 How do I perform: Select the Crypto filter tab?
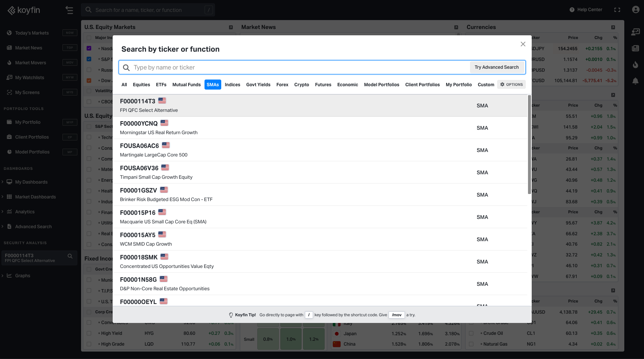pyautogui.click(x=302, y=85)
